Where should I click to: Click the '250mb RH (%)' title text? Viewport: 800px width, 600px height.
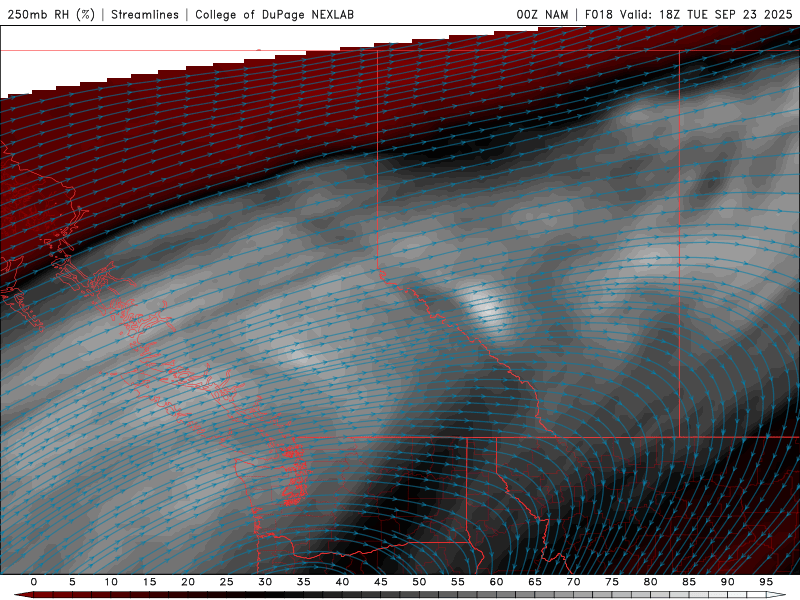tap(51, 14)
